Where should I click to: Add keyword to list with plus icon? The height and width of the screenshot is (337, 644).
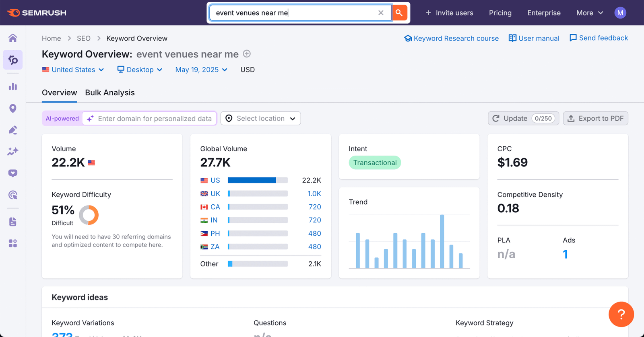tap(247, 54)
